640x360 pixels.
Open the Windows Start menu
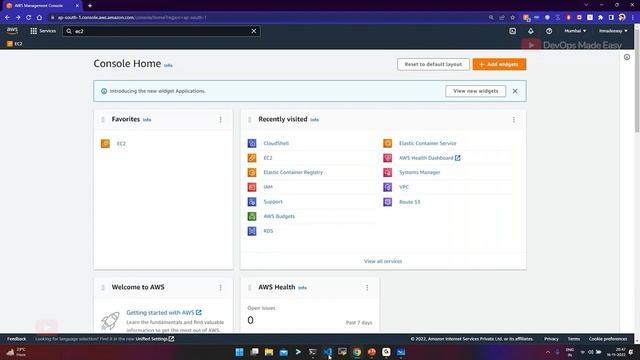point(240,352)
